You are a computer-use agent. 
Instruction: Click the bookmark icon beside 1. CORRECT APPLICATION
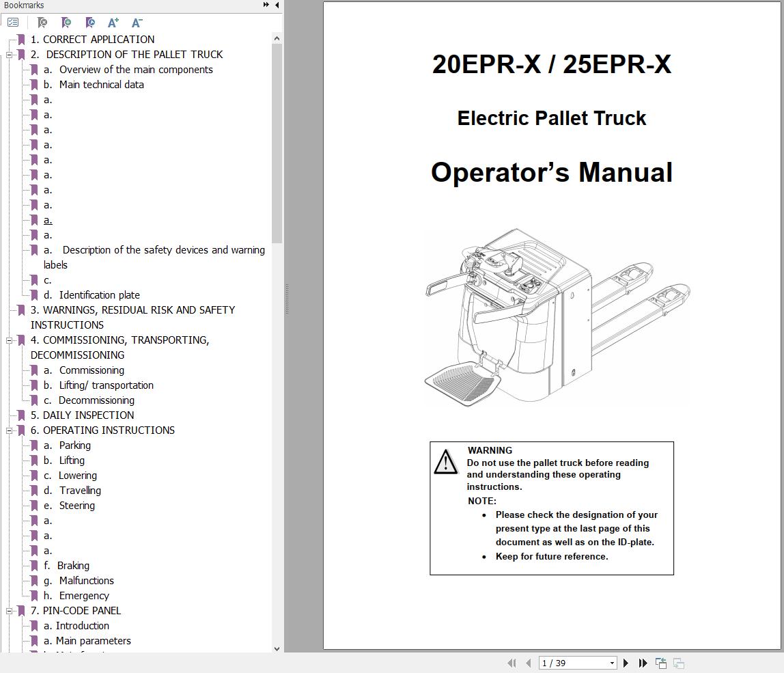click(21, 40)
